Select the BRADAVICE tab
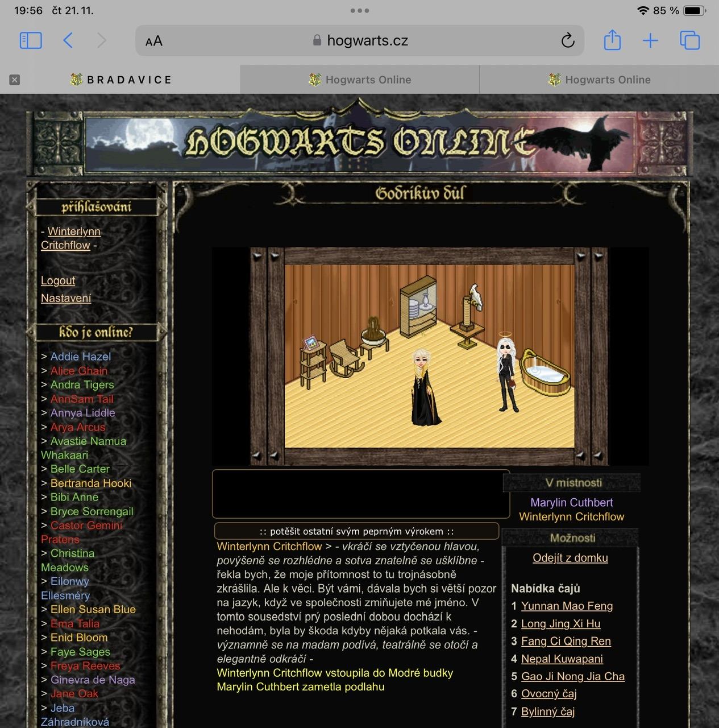Image resolution: width=719 pixels, height=728 pixels. pyautogui.click(x=120, y=80)
